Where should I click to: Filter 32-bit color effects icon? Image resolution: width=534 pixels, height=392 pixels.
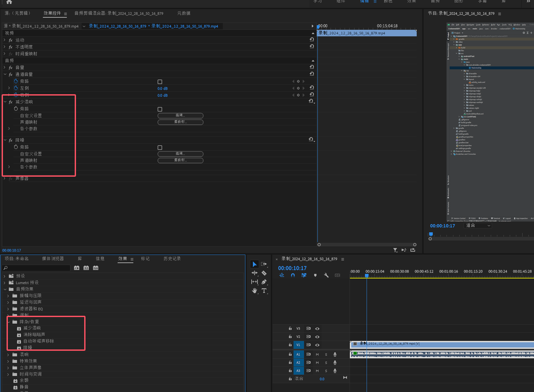coord(86,268)
